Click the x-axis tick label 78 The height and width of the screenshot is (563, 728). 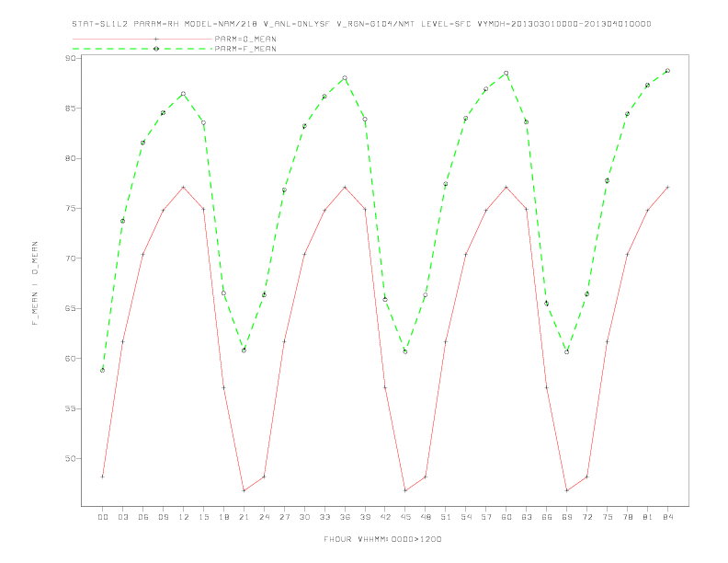coord(628,517)
